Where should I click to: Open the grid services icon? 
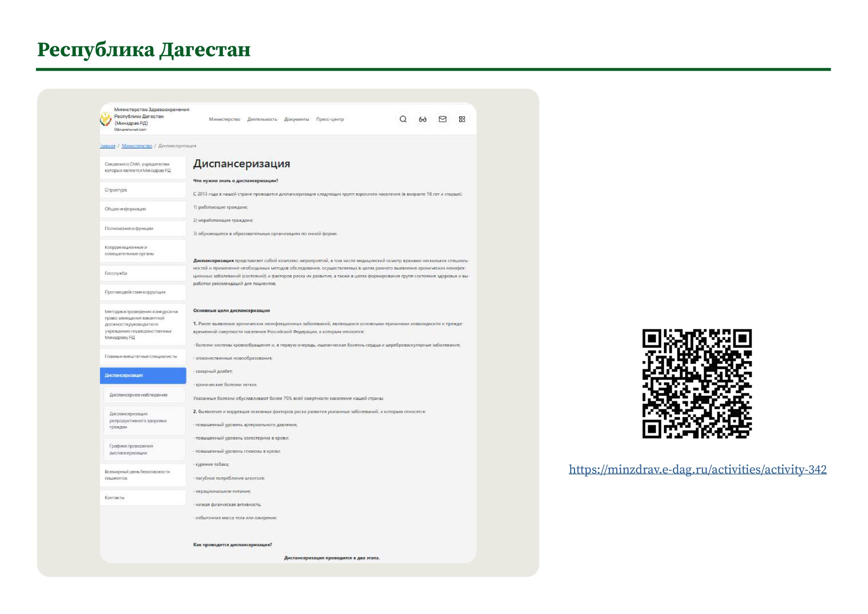coord(462,119)
